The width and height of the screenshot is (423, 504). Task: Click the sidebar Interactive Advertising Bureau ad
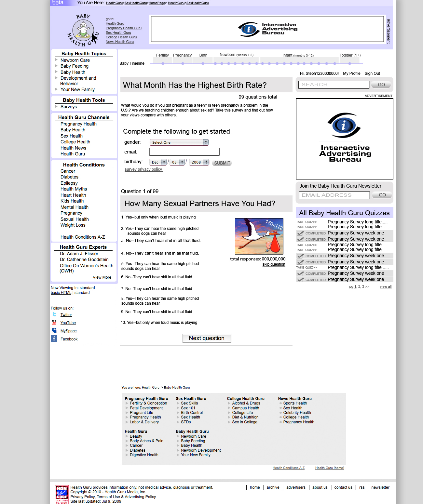pyautogui.click(x=345, y=139)
